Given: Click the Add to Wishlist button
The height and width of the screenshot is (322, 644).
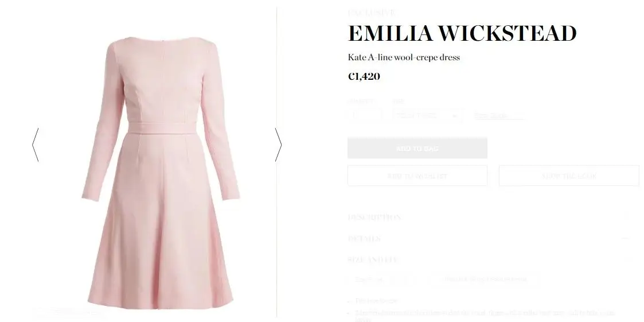Looking at the screenshot, I should (x=417, y=176).
